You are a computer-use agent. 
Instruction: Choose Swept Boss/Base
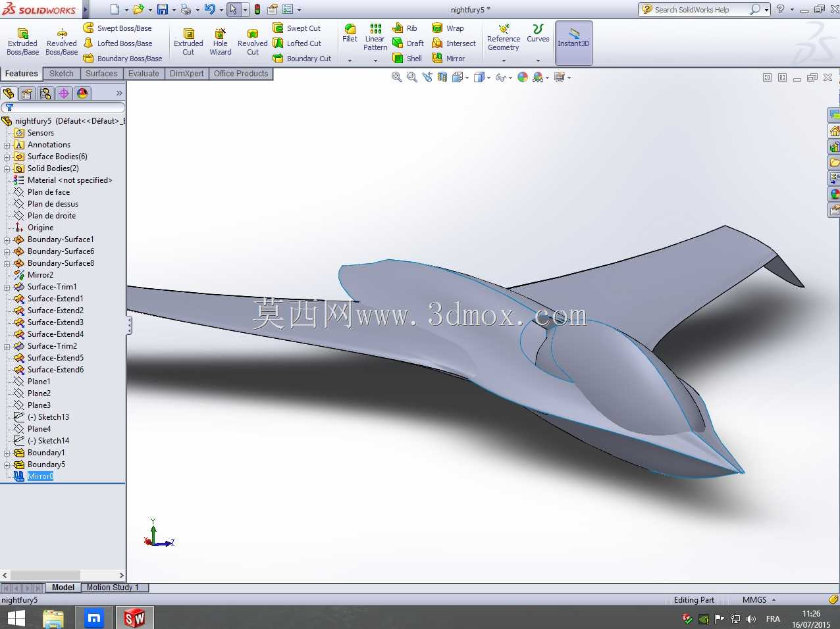point(118,28)
